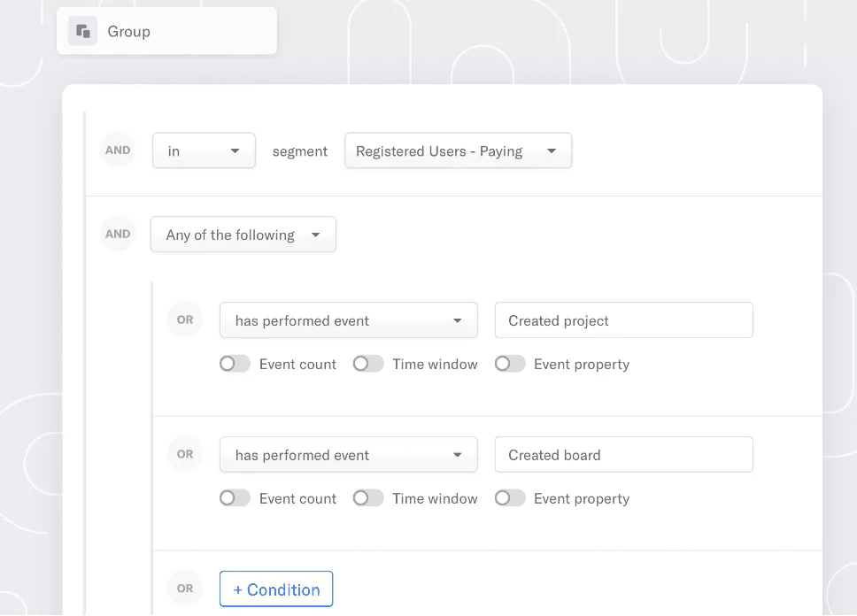857x616 pixels.
Task: Toggle Event count for Created board
Action: coord(235,498)
